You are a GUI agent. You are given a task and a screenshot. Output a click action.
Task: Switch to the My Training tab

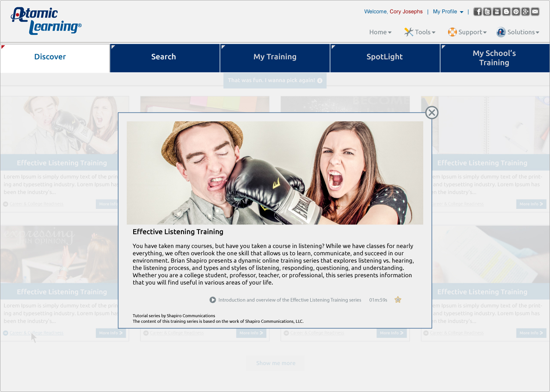[x=275, y=57]
